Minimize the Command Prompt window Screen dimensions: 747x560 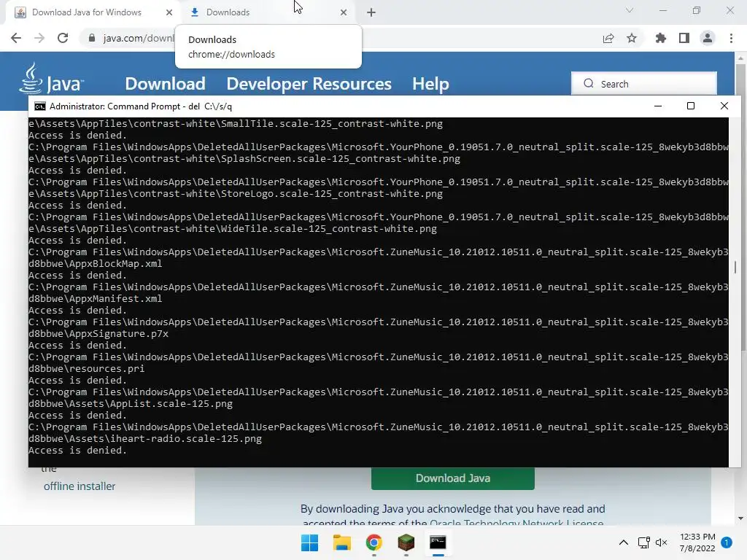(x=658, y=106)
